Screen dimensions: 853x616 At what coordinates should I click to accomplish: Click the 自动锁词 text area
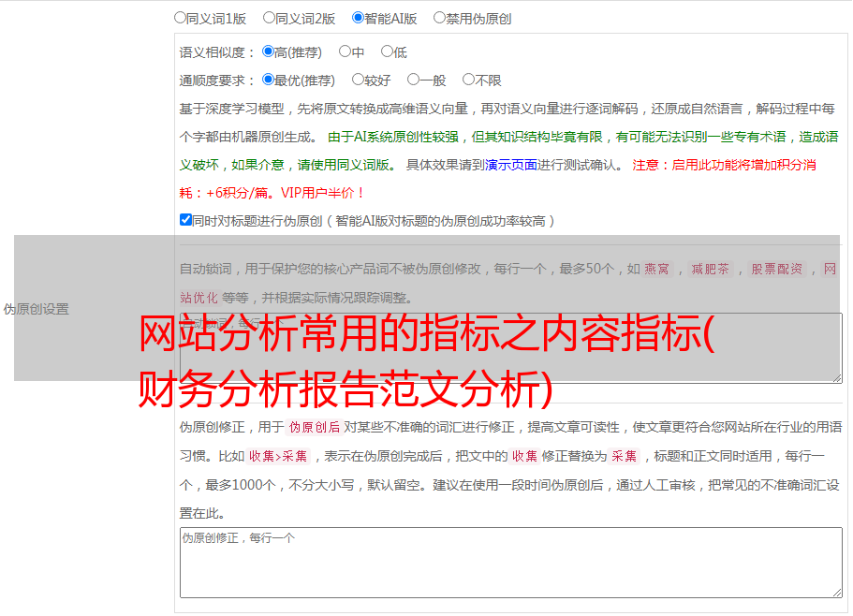(511, 348)
